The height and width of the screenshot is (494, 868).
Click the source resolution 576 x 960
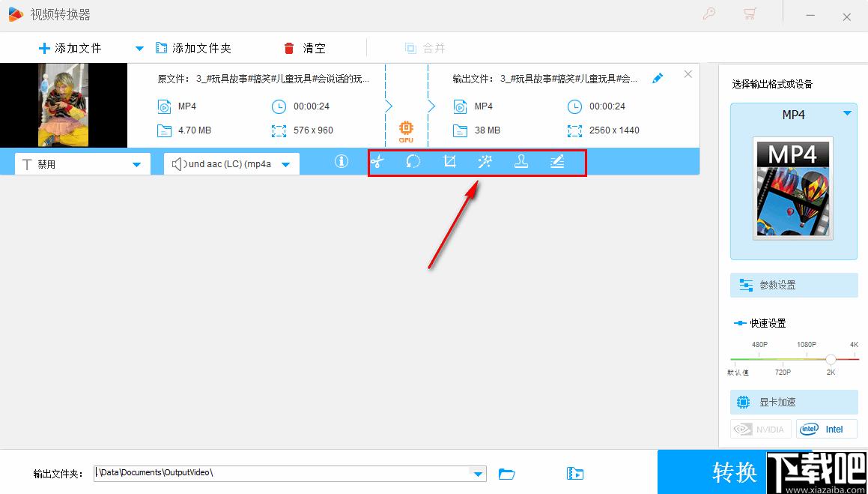[x=313, y=130]
